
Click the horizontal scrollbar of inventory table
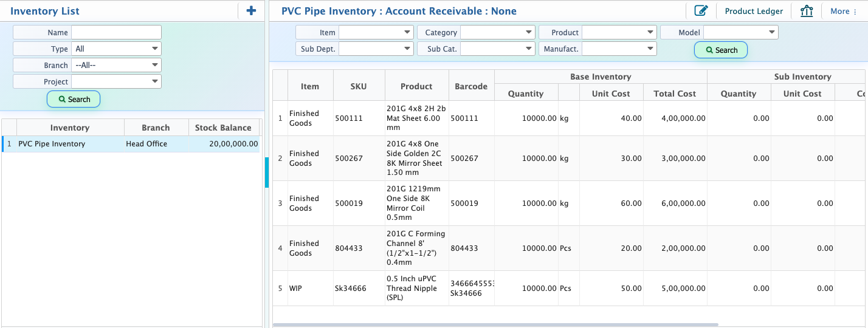tap(495, 324)
